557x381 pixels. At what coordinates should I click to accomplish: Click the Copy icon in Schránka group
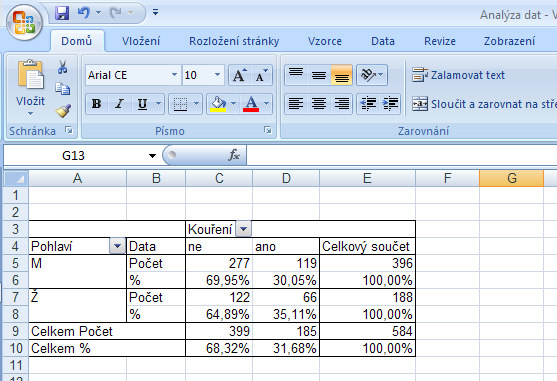click(x=63, y=88)
